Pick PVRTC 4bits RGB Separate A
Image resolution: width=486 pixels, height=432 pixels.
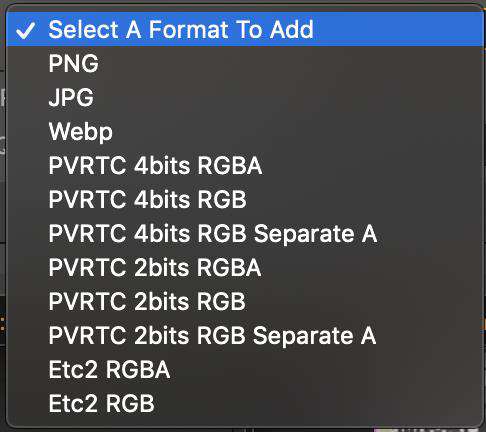[245, 233]
